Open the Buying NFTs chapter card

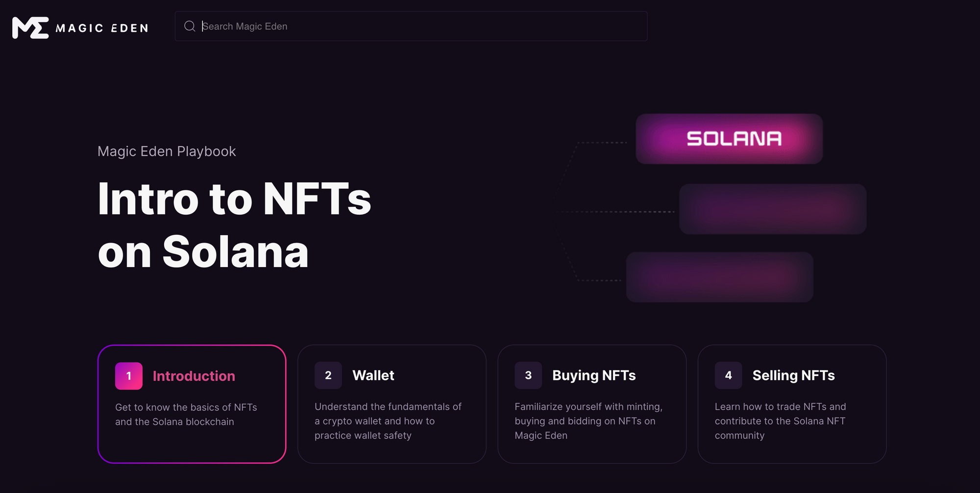tap(592, 404)
